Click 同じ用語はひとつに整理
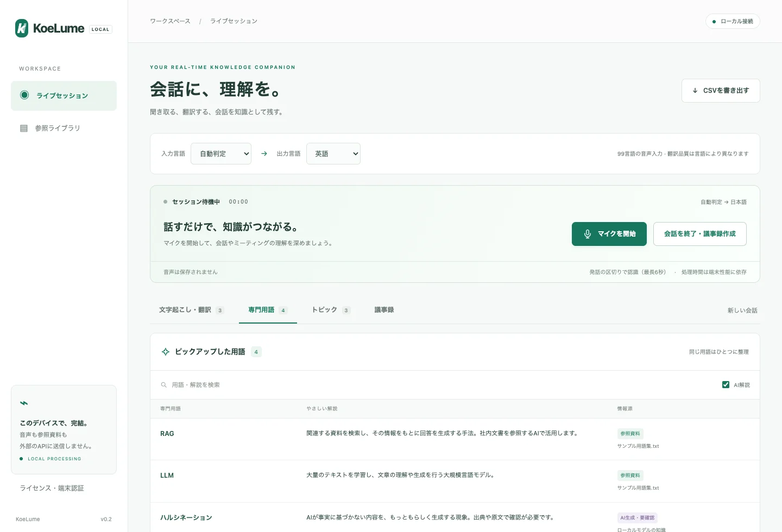Image resolution: width=782 pixels, height=532 pixels. point(719,352)
